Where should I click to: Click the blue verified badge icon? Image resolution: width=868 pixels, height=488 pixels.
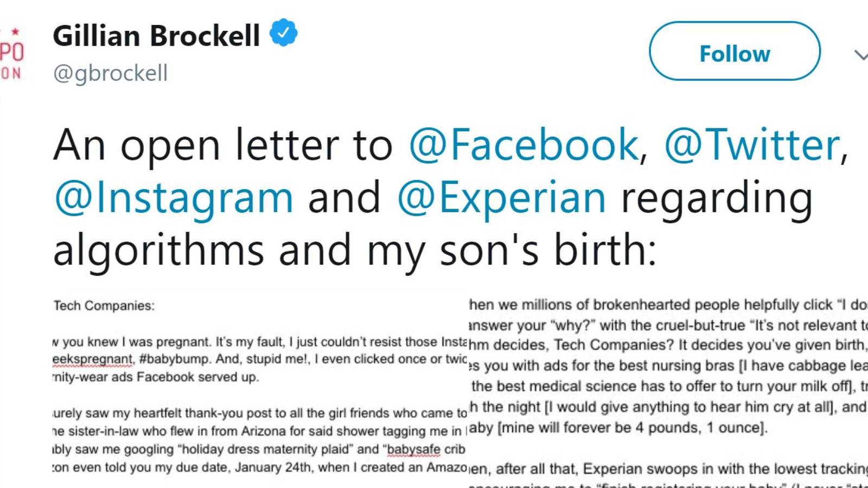284,33
